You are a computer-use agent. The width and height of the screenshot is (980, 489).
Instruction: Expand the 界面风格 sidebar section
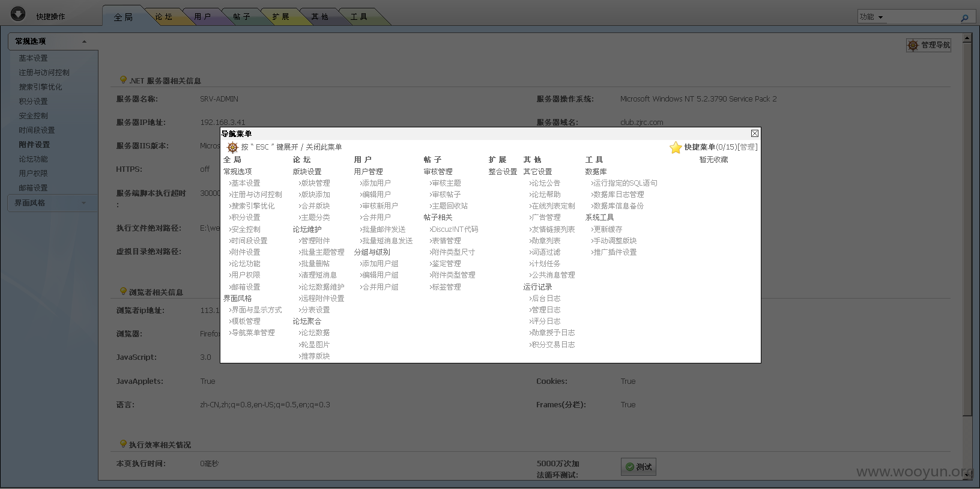click(83, 203)
